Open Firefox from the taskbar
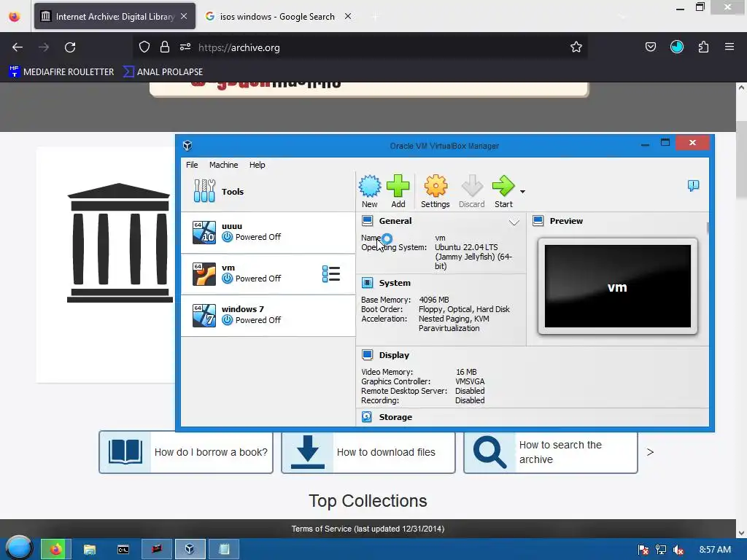Viewport: 747px width, 560px height. [55, 550]
